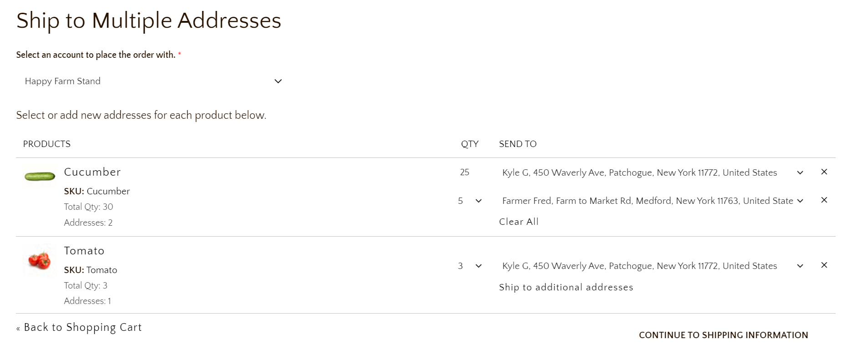The width and height of the screenshot is (868, 360).
Task: Click the PRODUCTS column header
Action: coord(47,144)
